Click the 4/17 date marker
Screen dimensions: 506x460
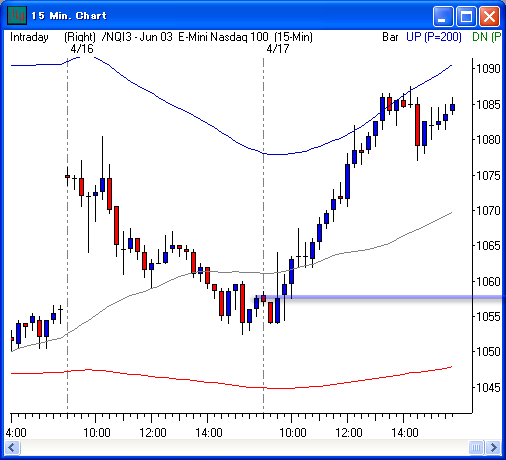278,49
